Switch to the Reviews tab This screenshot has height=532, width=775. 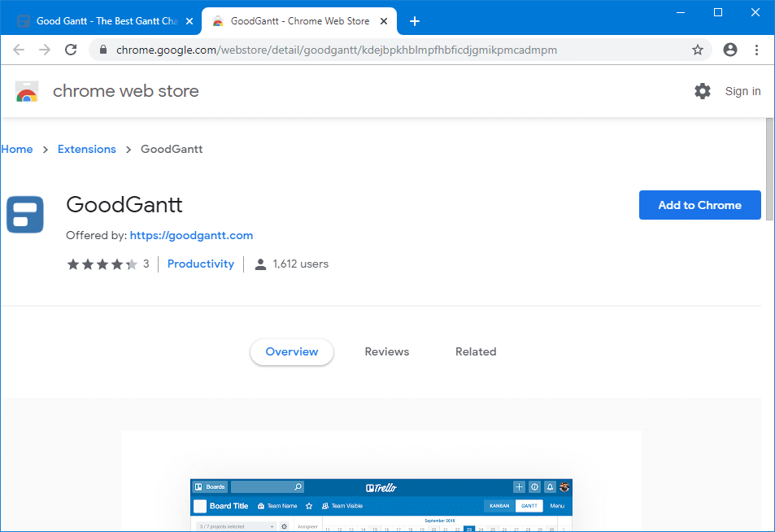click(x=387, y=352)
